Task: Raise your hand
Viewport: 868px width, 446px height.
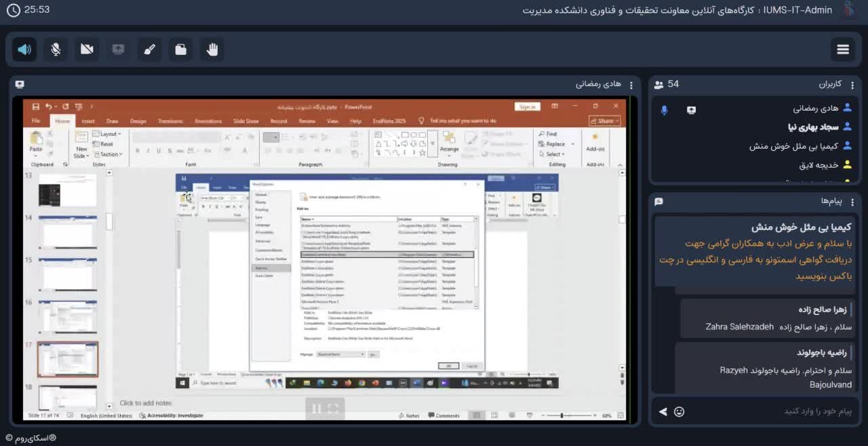Action: point(212,50)
